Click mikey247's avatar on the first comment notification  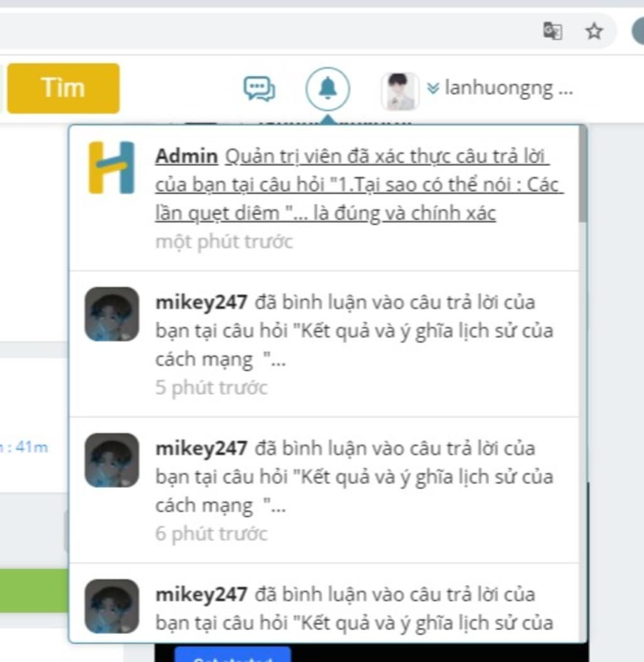pos(112,314)
